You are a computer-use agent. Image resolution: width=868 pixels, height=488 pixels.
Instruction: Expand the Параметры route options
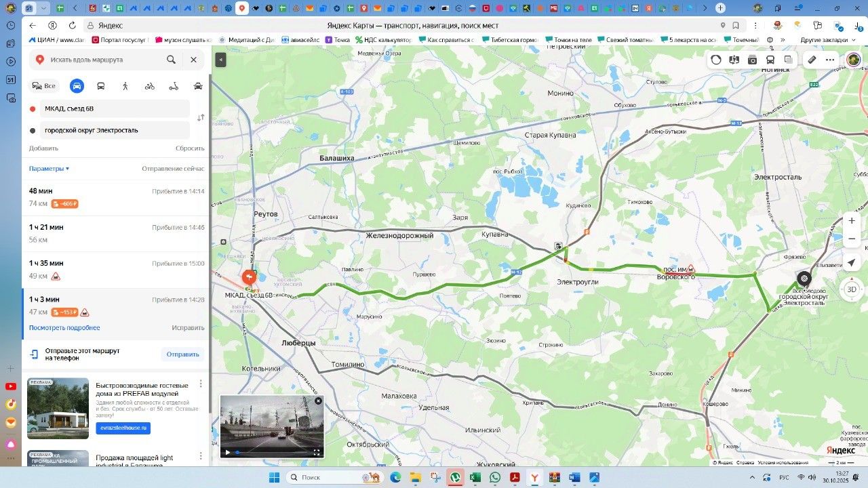49,169
